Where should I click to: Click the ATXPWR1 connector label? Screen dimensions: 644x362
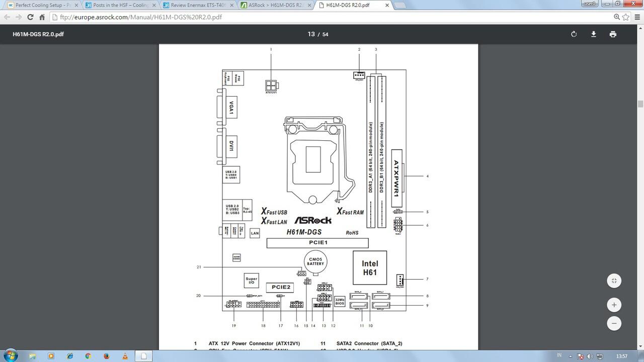[x=396, y=178]
